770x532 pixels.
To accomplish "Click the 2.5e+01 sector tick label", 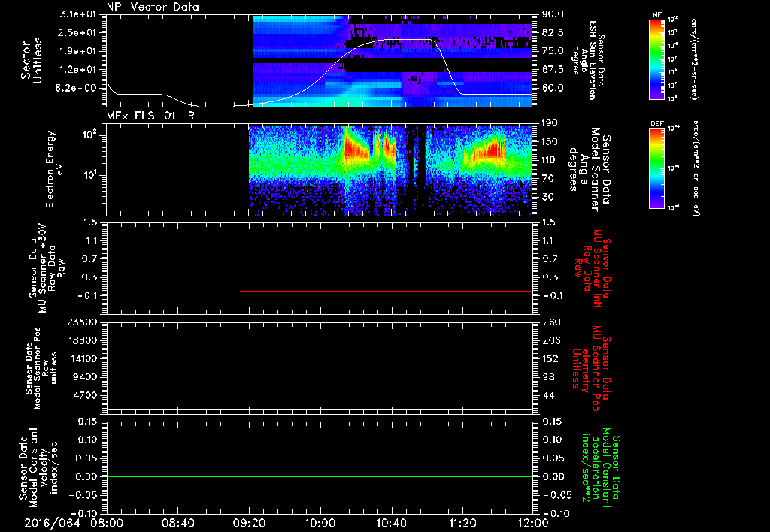I will 78,32.
